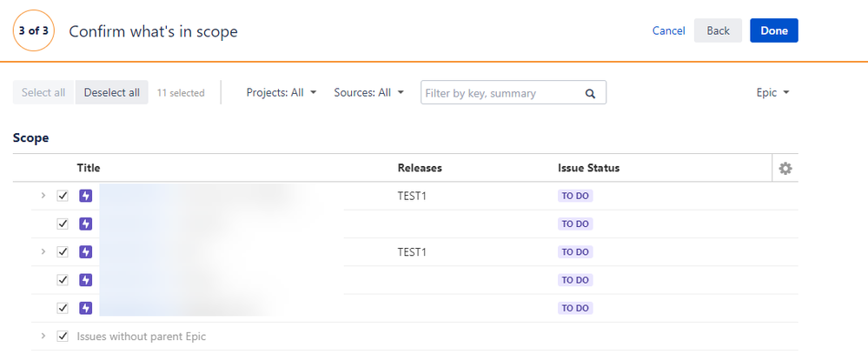Click the search magnifier in filter box
This screenshot has height=361, width=868.
point(590,93)
